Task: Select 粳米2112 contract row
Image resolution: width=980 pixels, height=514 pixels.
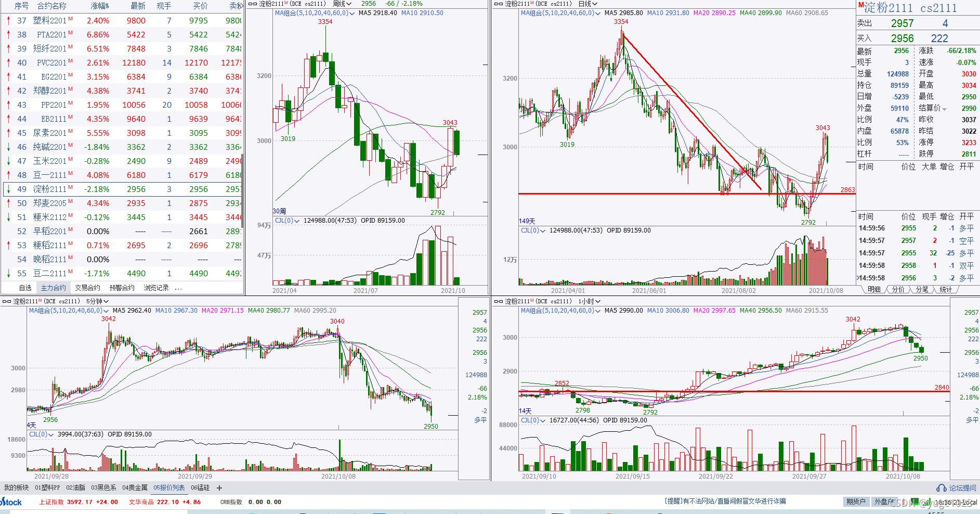Action: click(123, 217)
